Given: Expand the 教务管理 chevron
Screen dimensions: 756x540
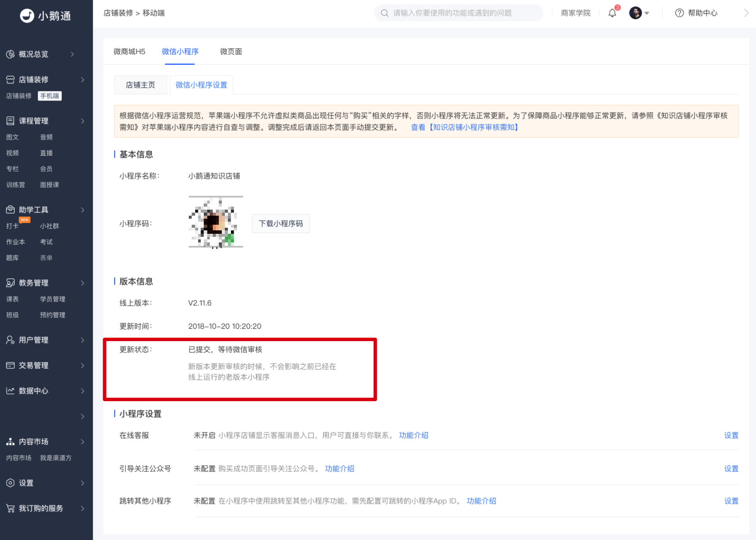Looking at the screenshot, I should tap(82, 283).
